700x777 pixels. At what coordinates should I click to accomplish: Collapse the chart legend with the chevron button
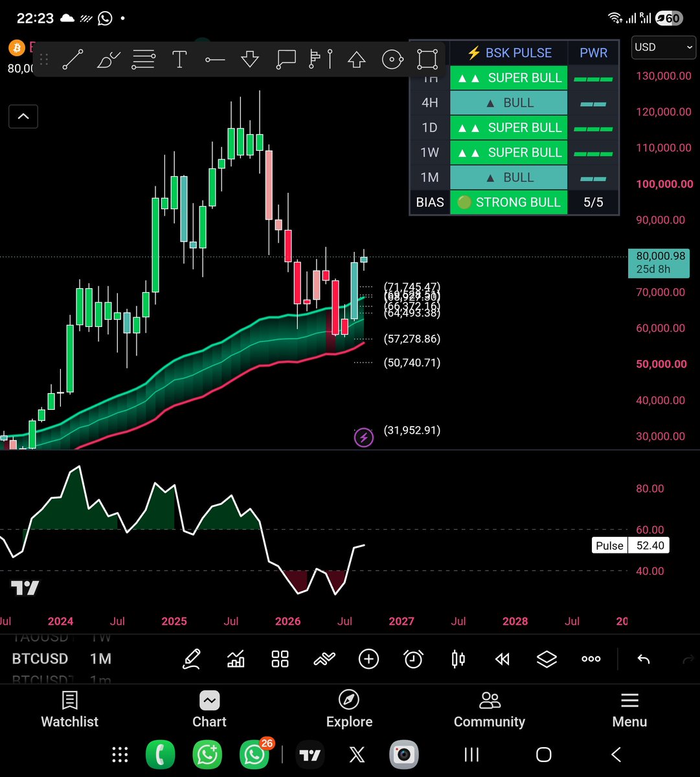pos(23,117)
